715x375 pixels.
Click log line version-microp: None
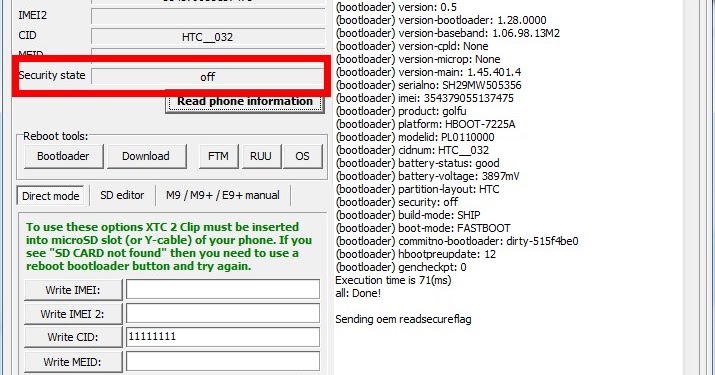(418, 59)
